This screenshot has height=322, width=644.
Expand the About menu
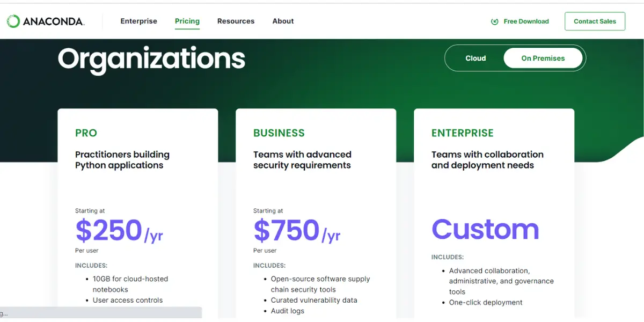[283, 21]
